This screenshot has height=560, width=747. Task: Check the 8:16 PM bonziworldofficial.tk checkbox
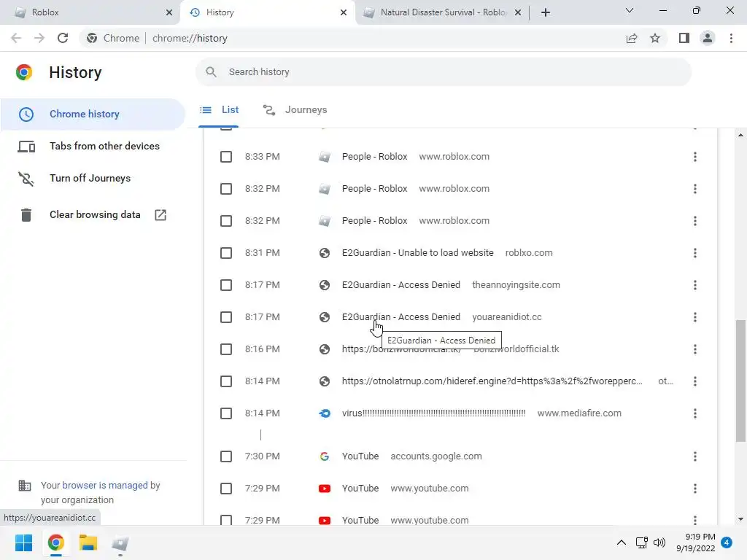[226, 349]
